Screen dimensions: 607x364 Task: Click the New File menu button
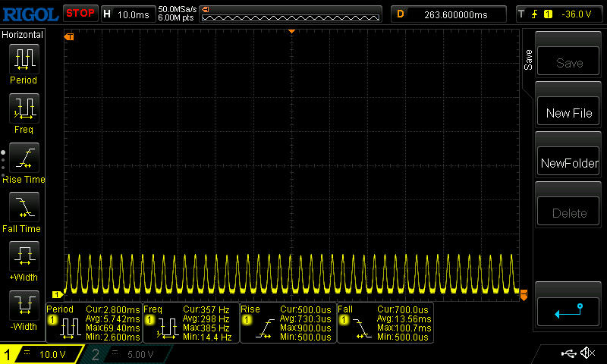pyautogui.click(x=568, y=113)
